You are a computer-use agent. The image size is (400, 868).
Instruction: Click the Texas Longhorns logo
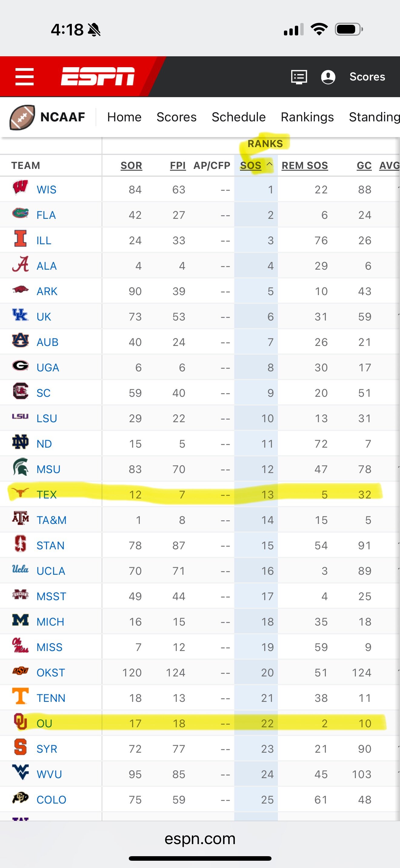point(20,493)
